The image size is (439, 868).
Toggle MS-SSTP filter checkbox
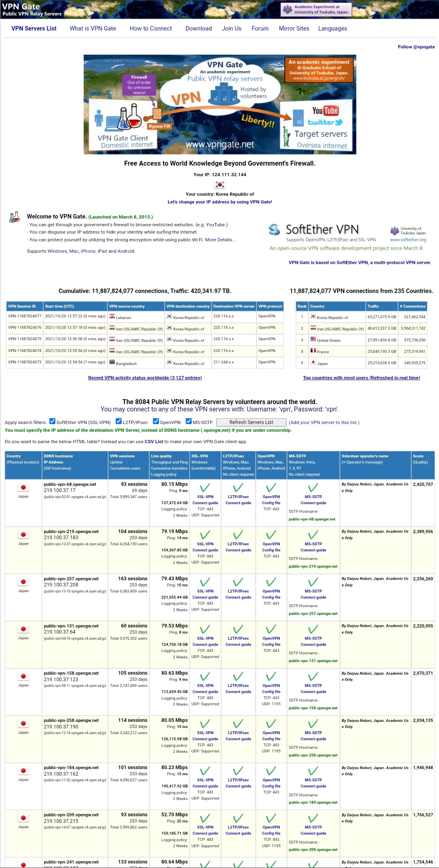[x=189, y=421]
